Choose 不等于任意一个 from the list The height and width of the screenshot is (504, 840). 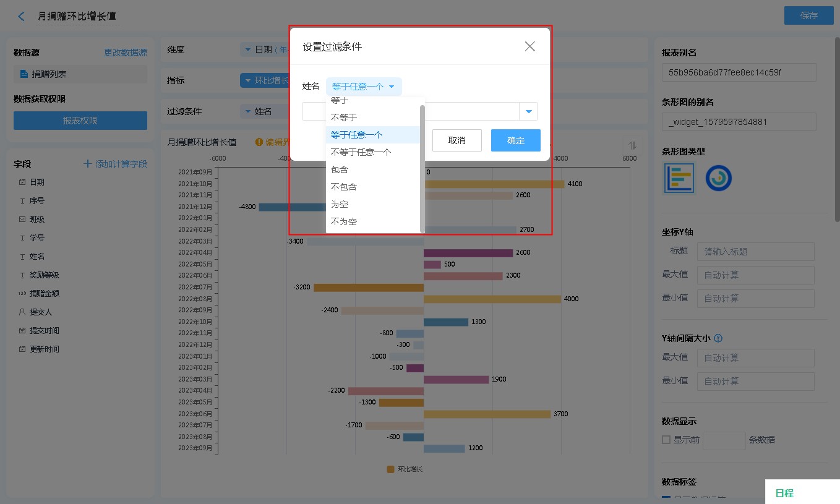tap(361, 152)
